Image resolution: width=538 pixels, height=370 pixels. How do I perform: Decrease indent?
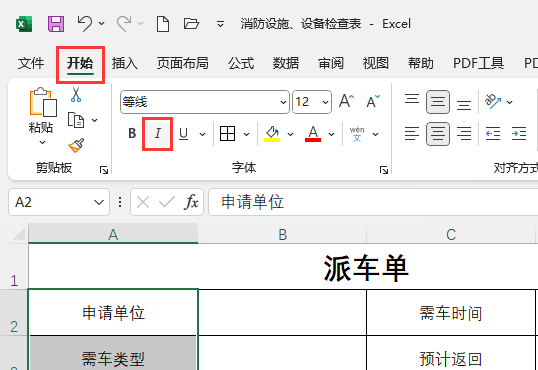click(x=493, y=134)
